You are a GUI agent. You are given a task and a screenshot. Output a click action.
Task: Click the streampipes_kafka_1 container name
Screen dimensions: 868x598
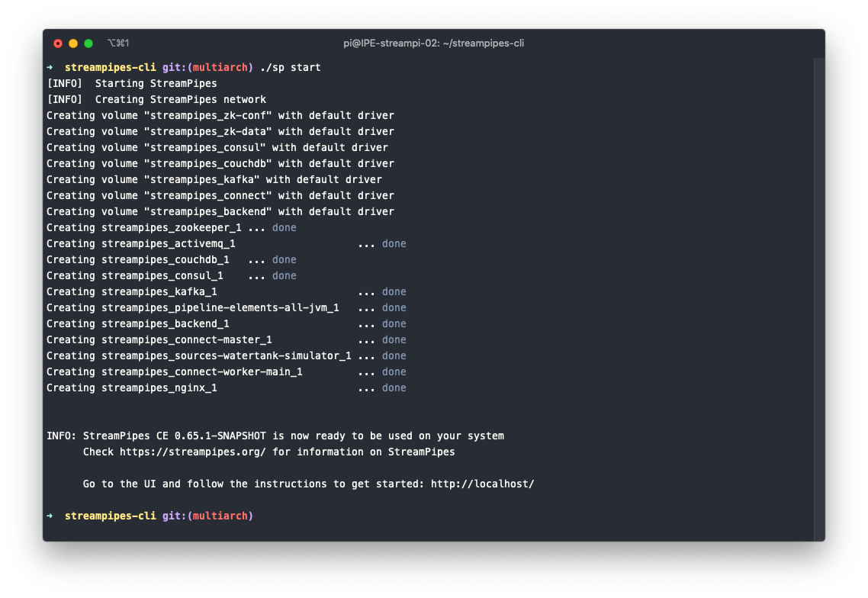[159, 291]
